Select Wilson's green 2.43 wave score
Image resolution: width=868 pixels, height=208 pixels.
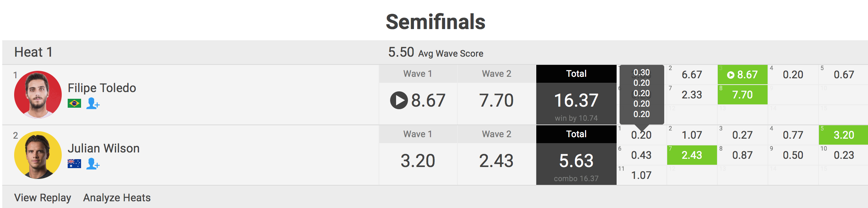pyautogui.click(x=692, y=155)
